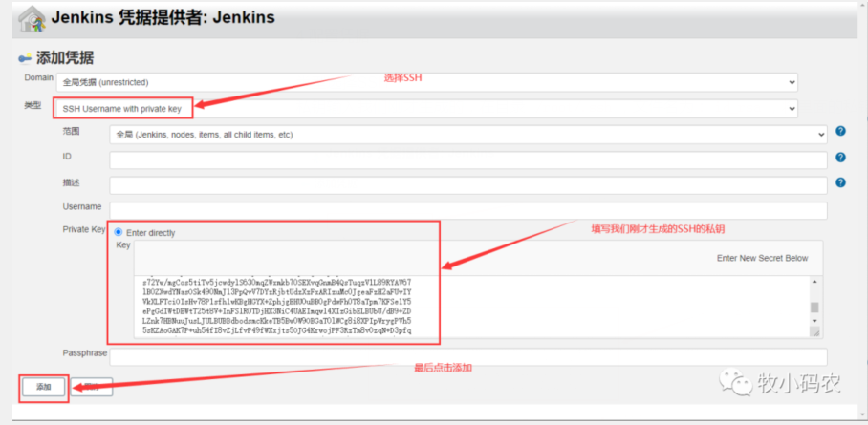868x425 pixels.
Task: Focus the ID input field
Action: click(x=468, y=159)
